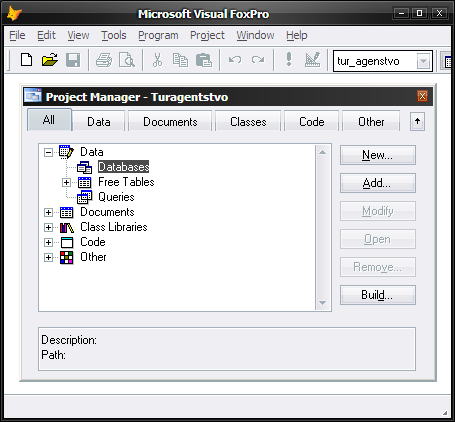Viewport: 455px width, 422px height.
Task: Click the Other colored grid icon
Action: pos(66,257)
